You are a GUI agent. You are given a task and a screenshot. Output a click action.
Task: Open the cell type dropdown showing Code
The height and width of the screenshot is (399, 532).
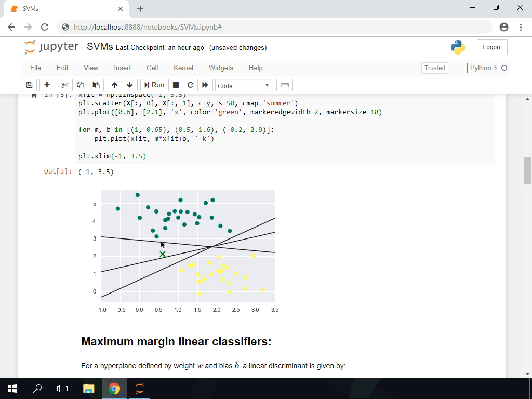coord(244,85)
